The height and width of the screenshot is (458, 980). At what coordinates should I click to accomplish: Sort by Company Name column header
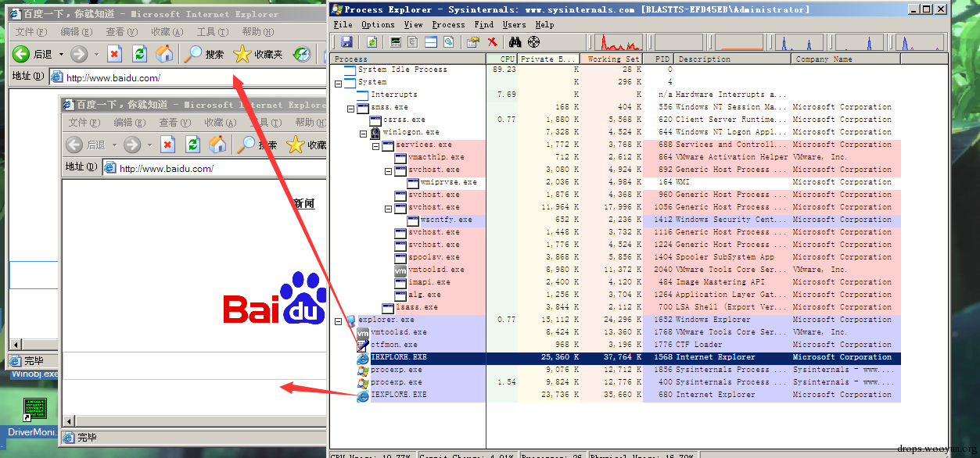pyautogui.click(x=846, y=59)
